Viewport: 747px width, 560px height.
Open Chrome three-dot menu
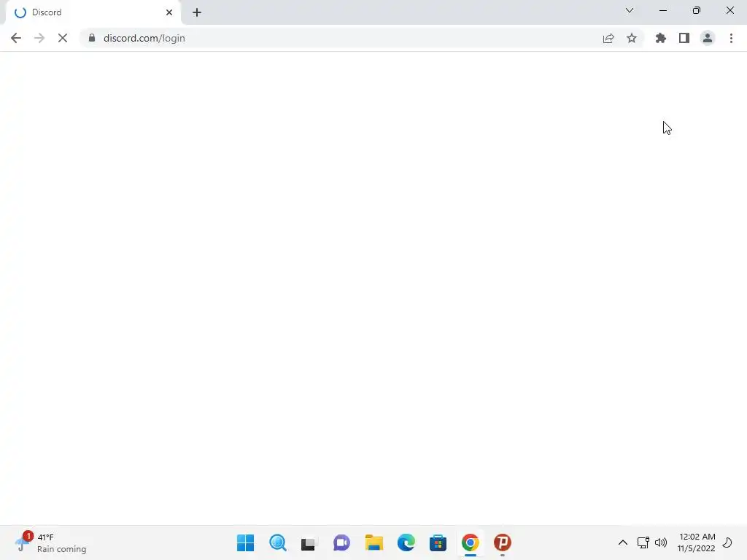pos(731,38)
